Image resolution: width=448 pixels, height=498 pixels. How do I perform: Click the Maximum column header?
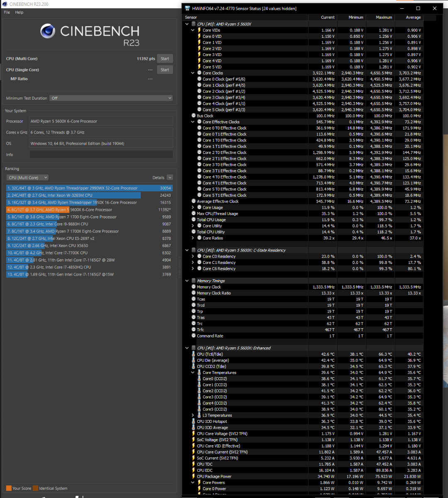[384, 17]
